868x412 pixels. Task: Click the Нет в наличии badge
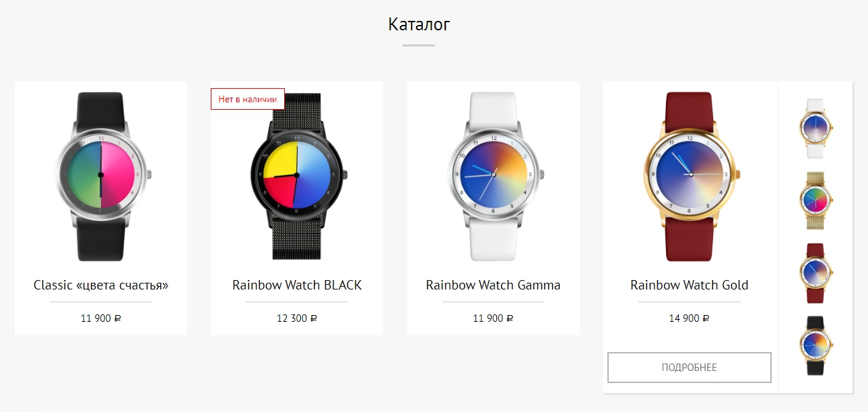(248, 99)
